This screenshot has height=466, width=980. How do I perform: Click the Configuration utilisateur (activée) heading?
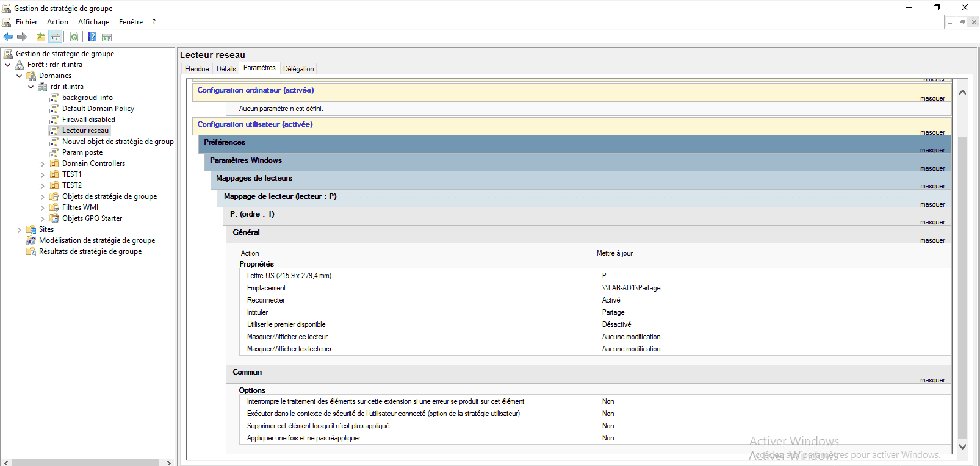pyautogui.click(x=255, y=124)
